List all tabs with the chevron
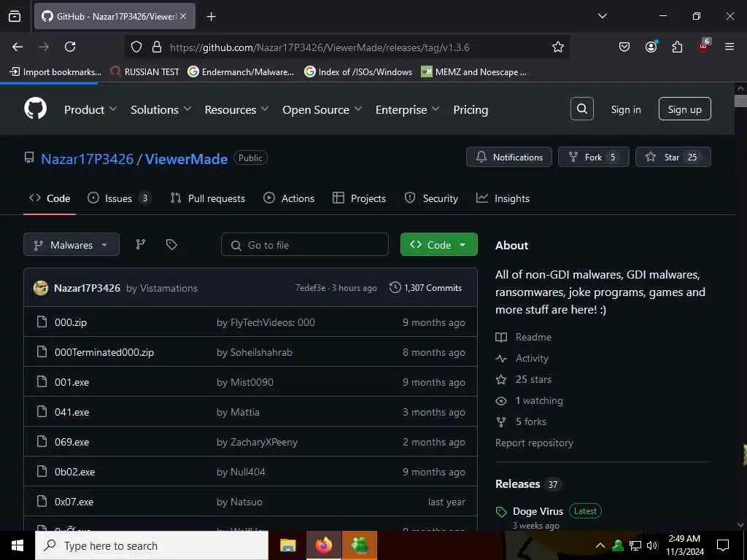This screenshot has width=747, height=560. point(602,16)
